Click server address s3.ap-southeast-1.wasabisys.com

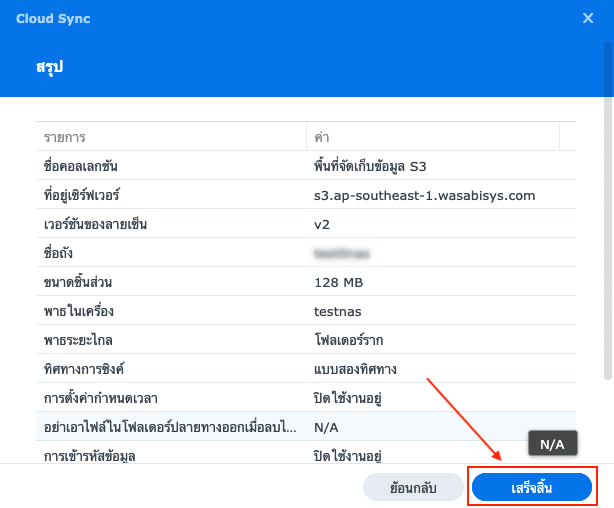(424, 195)
